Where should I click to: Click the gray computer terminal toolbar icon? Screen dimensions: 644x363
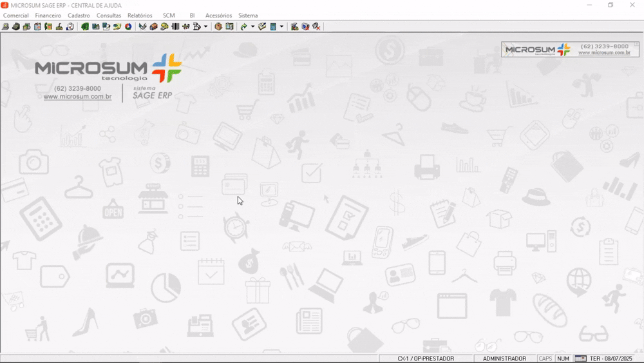point(5,26)
